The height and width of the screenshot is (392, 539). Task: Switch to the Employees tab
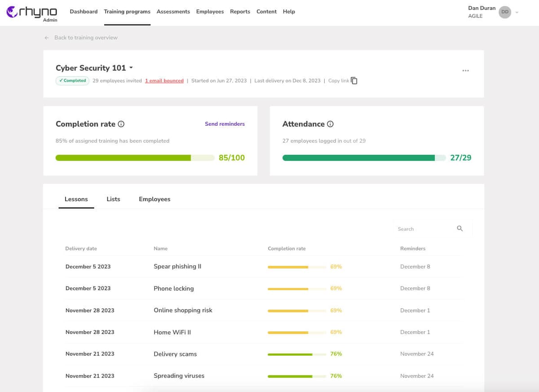(155, 199)
